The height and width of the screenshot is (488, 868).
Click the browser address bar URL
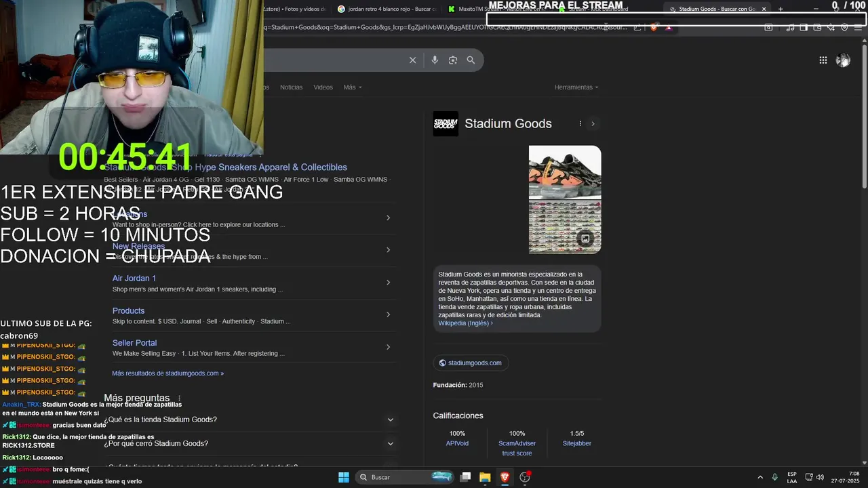coord(444,27)
